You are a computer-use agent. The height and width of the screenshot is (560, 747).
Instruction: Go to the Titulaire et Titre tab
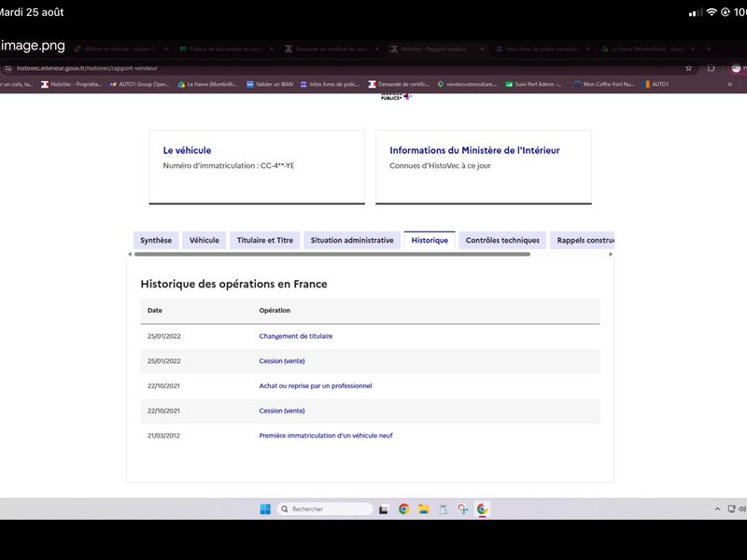pos(265,240)
